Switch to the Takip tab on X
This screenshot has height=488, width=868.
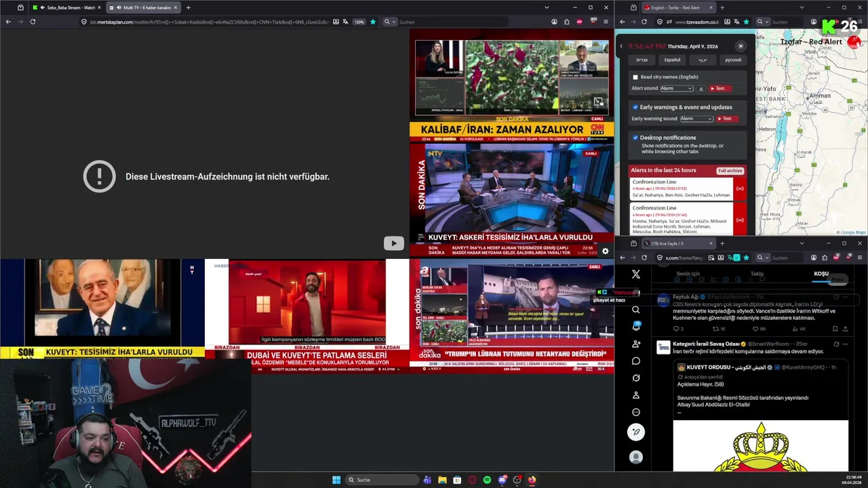point(757,274)
